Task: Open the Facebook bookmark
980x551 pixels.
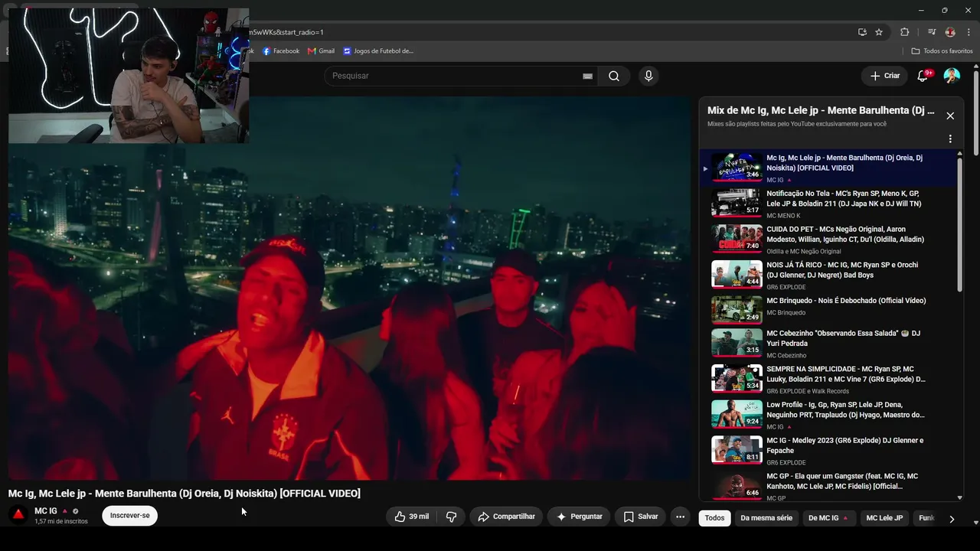Action: pyautogui.click(x=281, y=51)
